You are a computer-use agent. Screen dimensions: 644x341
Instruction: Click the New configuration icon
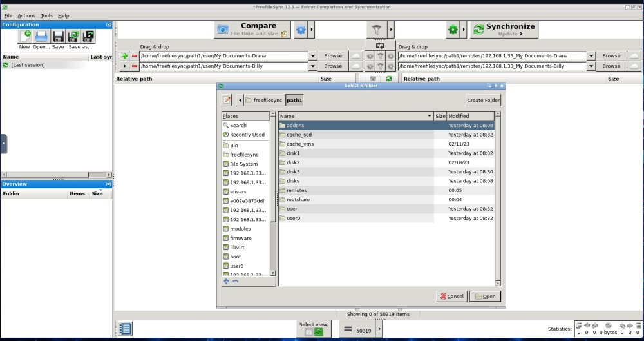click(x=25, y=36)
